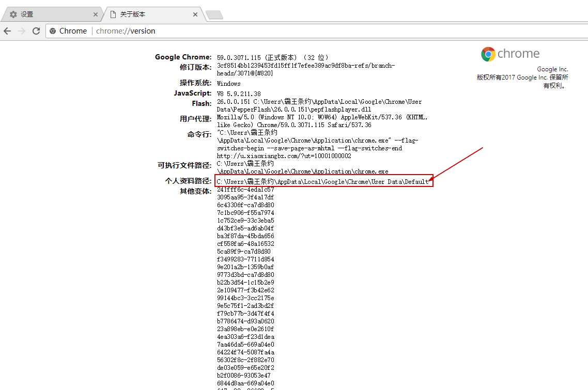This screenshot has height=390, width=588.
Task: Click the 版权所有2017 copyright notice
Action: [522, 82]
